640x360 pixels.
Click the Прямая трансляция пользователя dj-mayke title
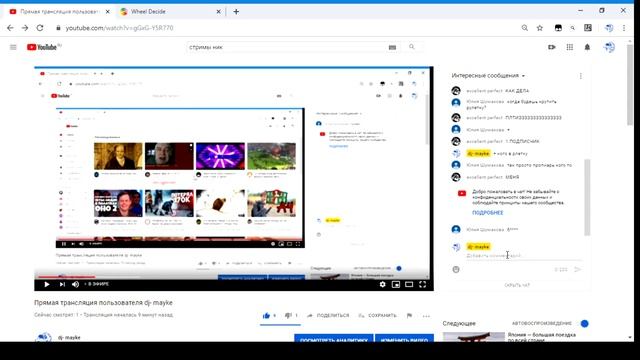(103, 302)
